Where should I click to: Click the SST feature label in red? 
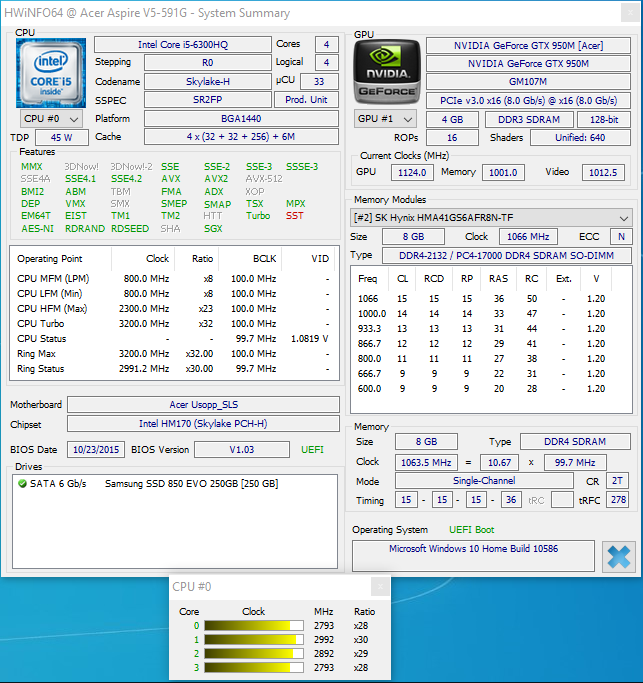[x=294, y=216]
